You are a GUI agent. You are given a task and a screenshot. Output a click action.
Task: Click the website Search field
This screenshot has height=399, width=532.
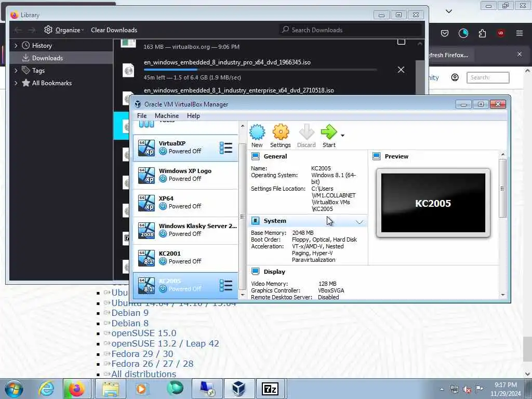(488, 77)
